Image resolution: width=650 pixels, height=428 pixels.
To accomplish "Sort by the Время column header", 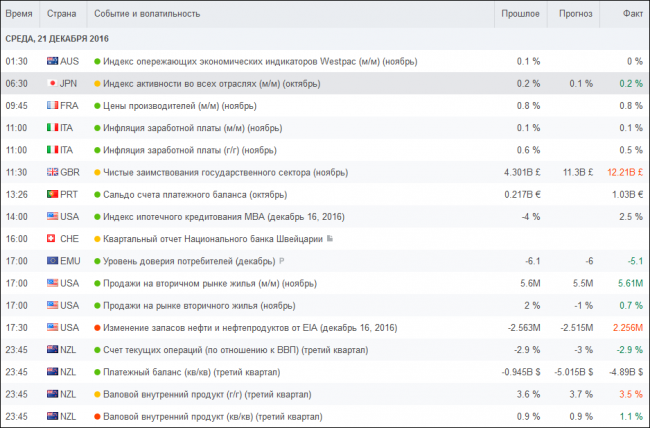I will point(18,14).
